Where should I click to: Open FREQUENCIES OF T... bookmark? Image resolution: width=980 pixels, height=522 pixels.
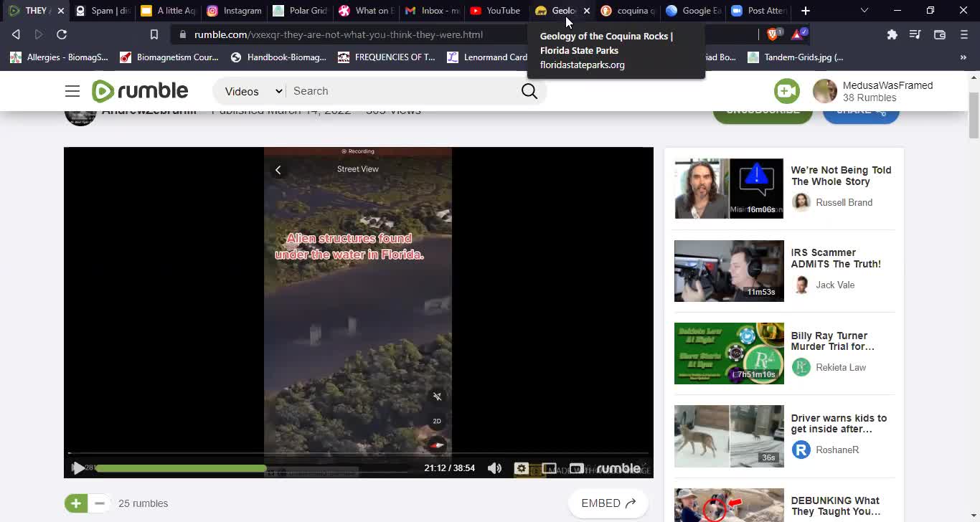(387, 57)
